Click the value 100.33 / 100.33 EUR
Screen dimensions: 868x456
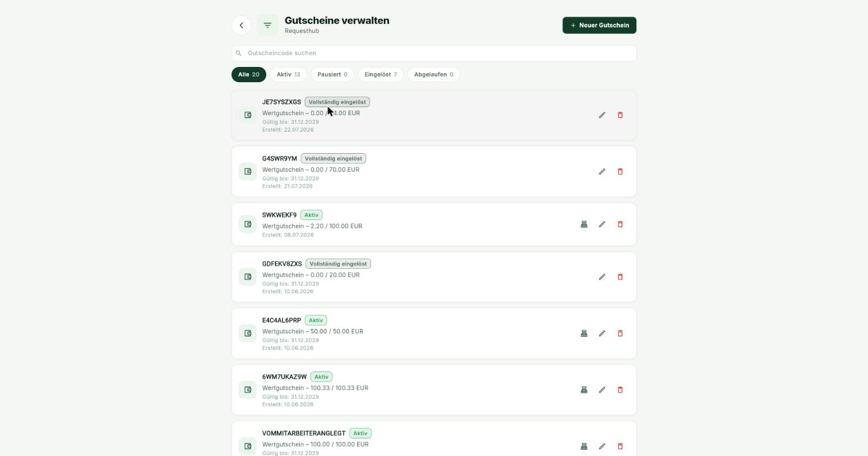click(339, 388)
